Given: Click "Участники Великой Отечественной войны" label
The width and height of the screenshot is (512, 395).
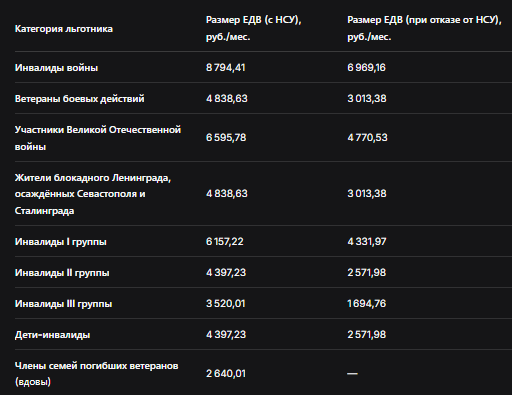Looking at the screenshot, I should point(98,138).
